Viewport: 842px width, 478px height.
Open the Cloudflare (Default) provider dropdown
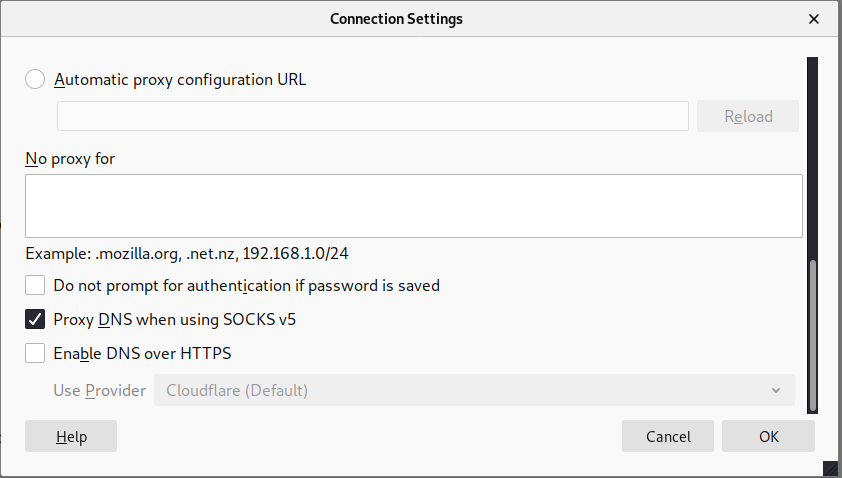coord(473,390)
